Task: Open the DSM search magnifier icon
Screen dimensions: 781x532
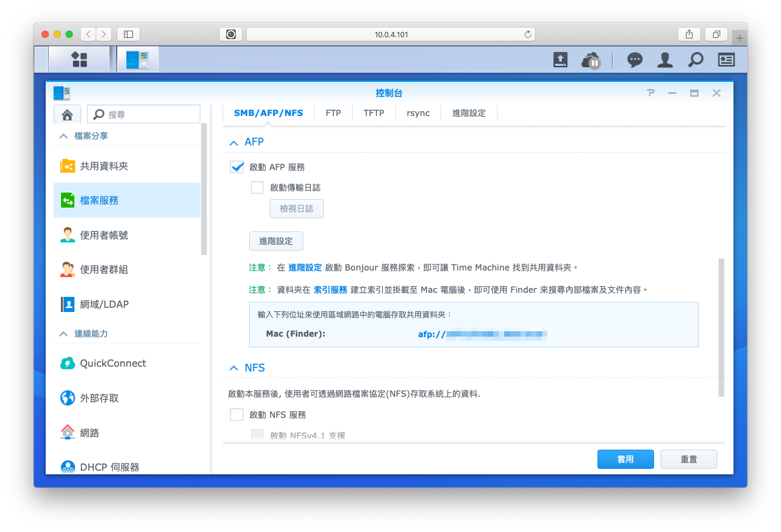Action: 696,60
